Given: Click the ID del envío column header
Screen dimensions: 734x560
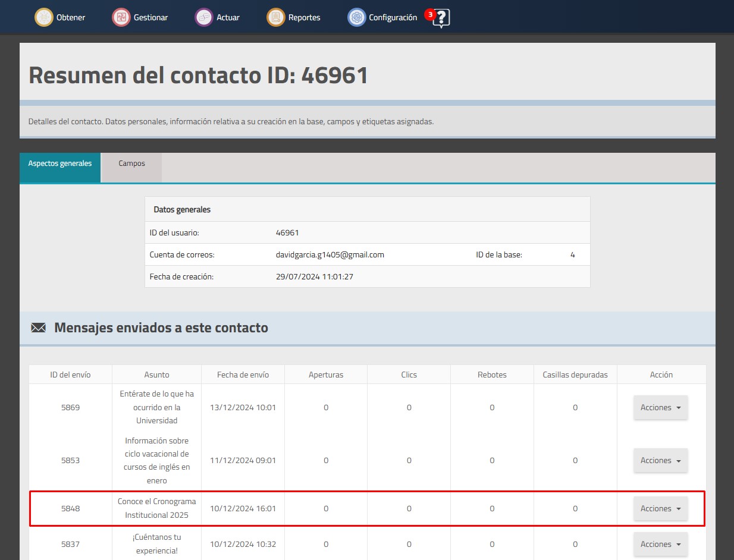Looking at the screenshot, I should point(71,375).
